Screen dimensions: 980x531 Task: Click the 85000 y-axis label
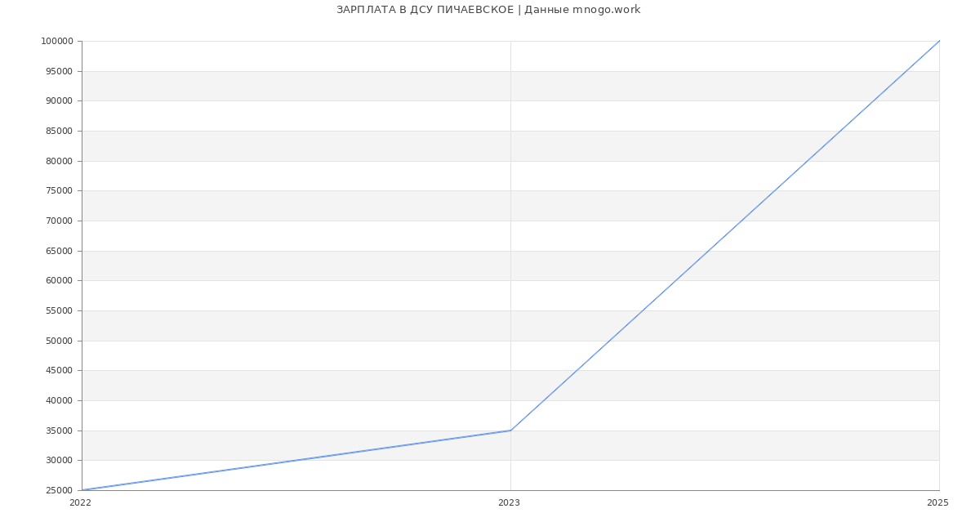pyautogui.click(x=59, y=131)
